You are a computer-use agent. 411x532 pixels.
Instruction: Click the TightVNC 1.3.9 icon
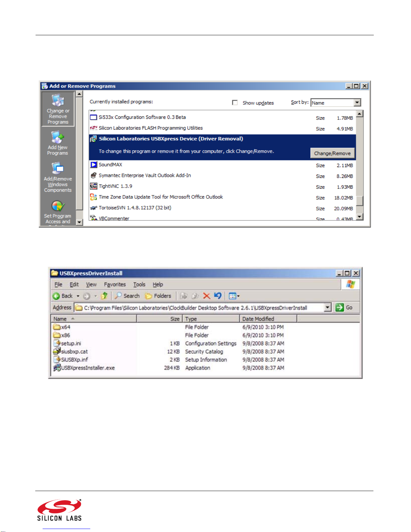point(94,186)
